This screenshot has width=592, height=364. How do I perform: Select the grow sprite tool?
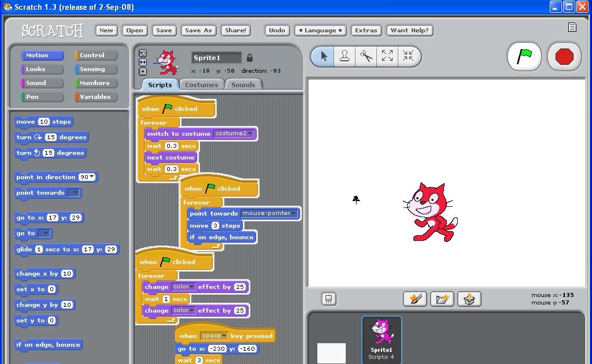[x=388, y=56]
